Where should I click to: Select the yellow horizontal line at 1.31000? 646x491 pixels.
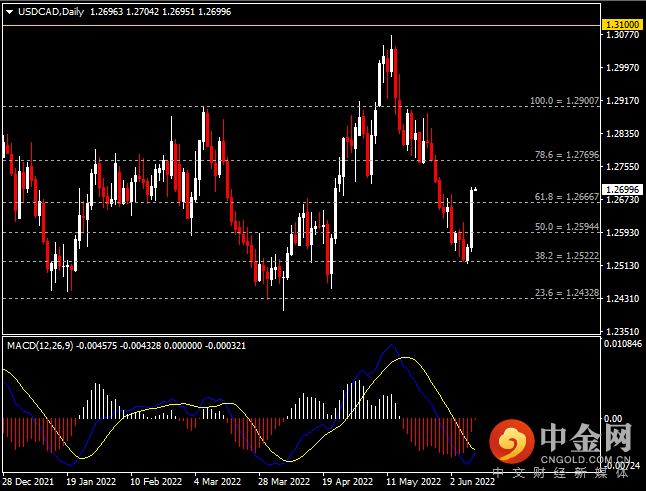301,26
